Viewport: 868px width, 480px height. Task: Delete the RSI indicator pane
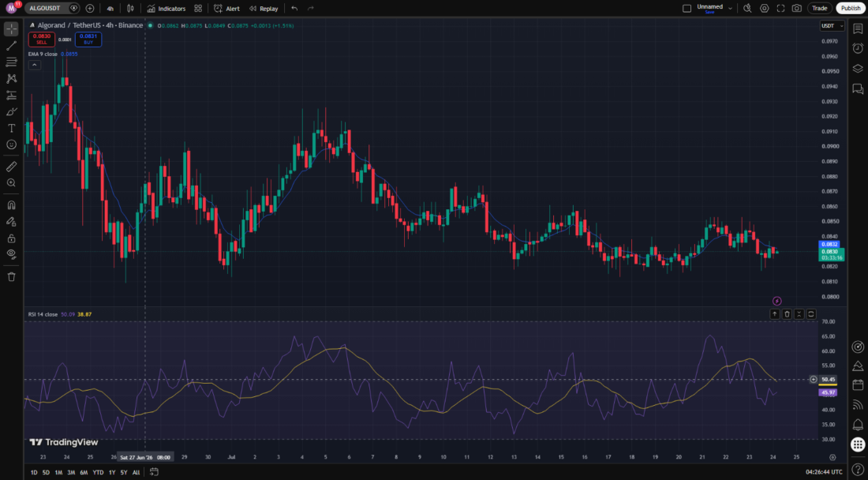tap(787, 314)
